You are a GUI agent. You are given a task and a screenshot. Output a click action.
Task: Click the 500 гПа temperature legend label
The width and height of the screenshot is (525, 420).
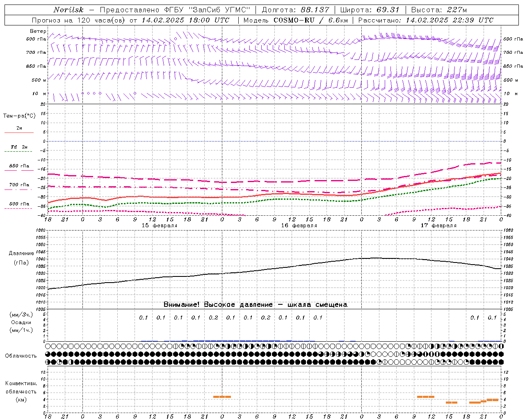19,204
